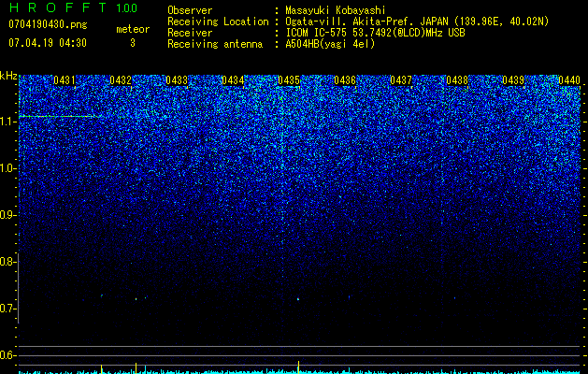The image size is (588, 374).
Task: Click the yellow horizontal echo line at 1.1 kHz
Action: (x=58, y=116)
